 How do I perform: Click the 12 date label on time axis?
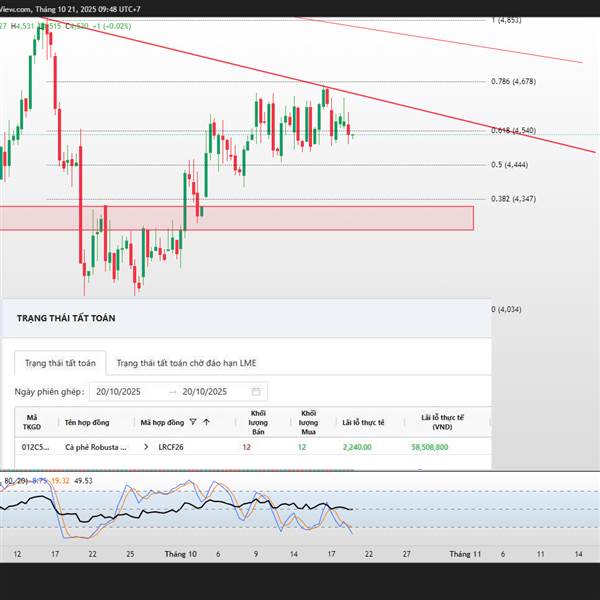pyautogui.click(x=17, y=554)
